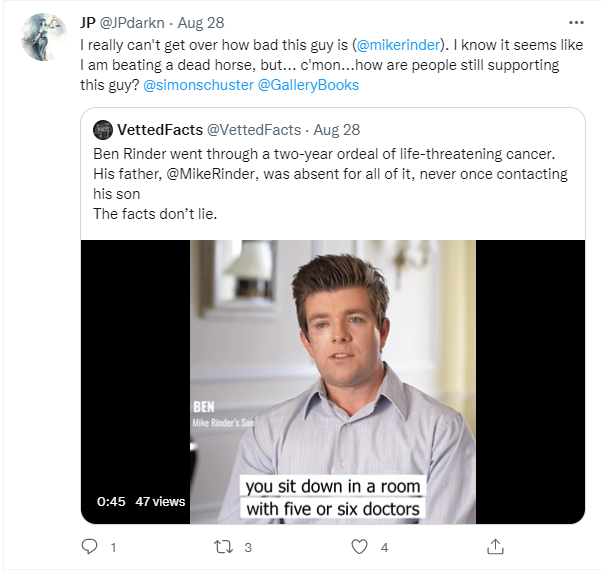Click the 0:45 video duration label
Image resolution: width=601 pixels, height=575 pixels.
(x=111, y=501)
